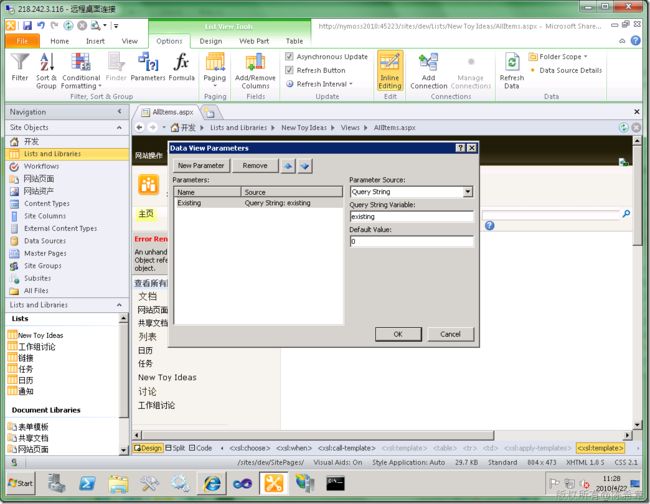Switch to Split view
The image size is (650, 504).
click(175, 448)
